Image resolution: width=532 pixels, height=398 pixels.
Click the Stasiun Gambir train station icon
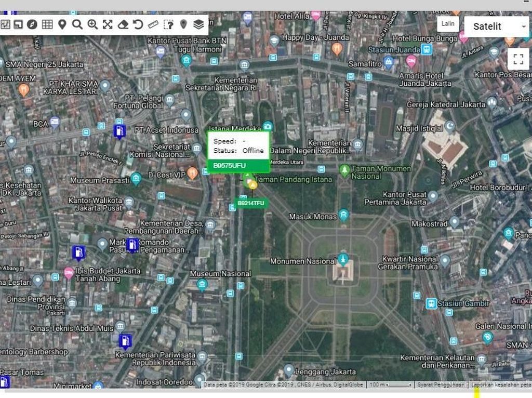point(431,303)
